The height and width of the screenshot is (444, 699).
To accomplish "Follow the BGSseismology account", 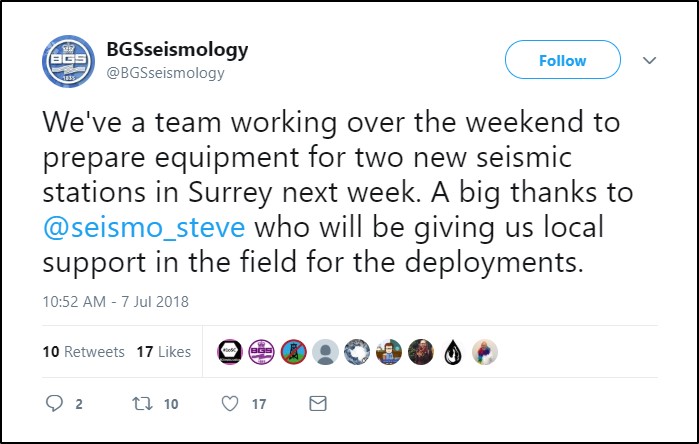I will tap(562, 61).
